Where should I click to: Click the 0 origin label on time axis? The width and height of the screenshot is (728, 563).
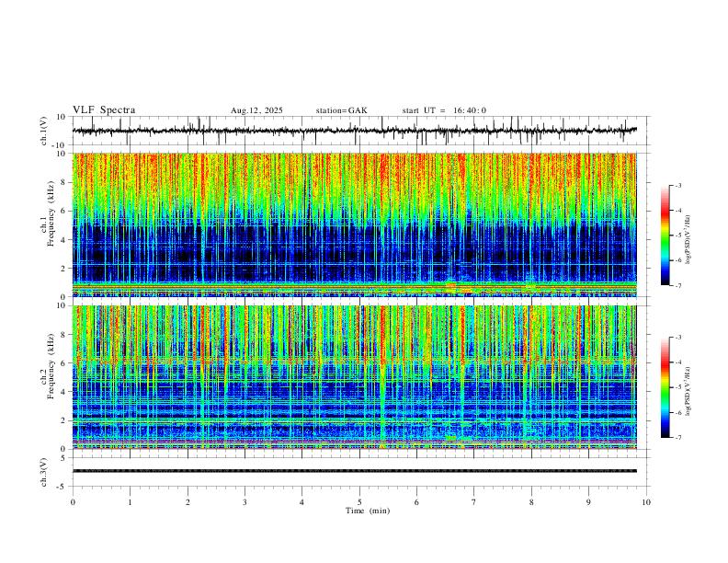(x=73, y=502)
